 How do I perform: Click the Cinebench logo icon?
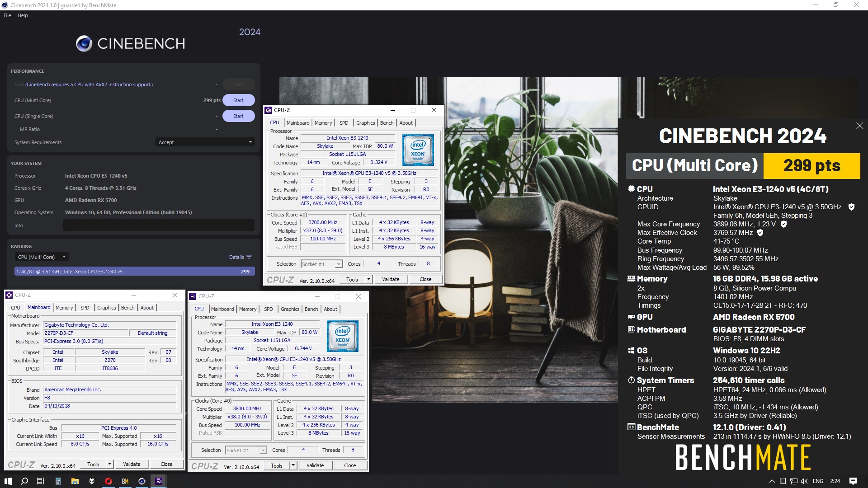(84, 43)
